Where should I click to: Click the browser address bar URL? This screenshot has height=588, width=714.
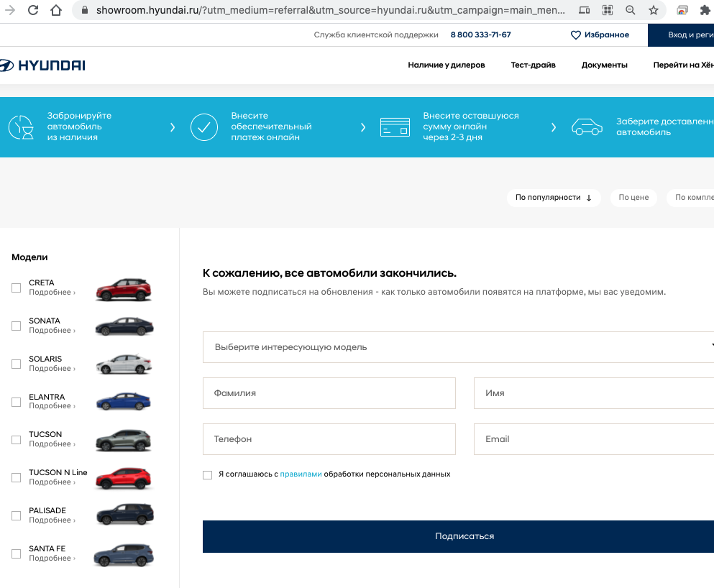pos(331,10)
